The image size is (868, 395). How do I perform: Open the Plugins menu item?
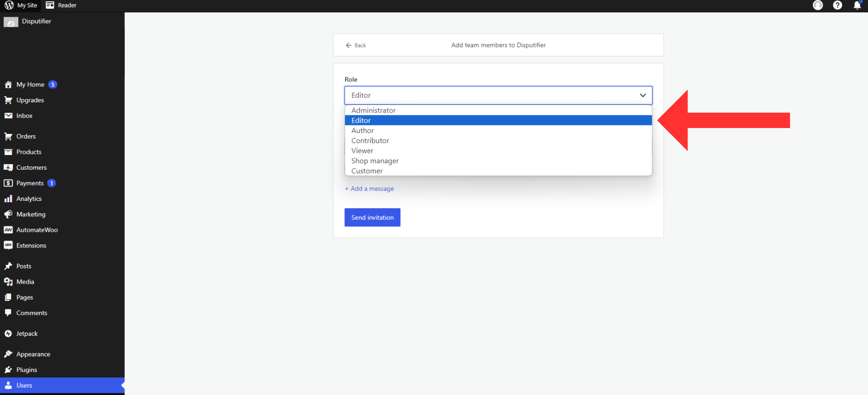click(27, 370)
